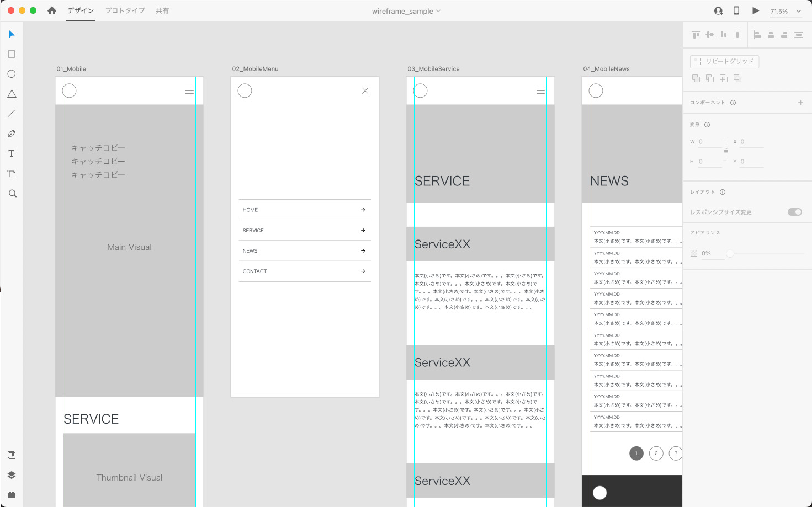Select the Pen tool
This screenshot has height=507, width=812.
12,134
